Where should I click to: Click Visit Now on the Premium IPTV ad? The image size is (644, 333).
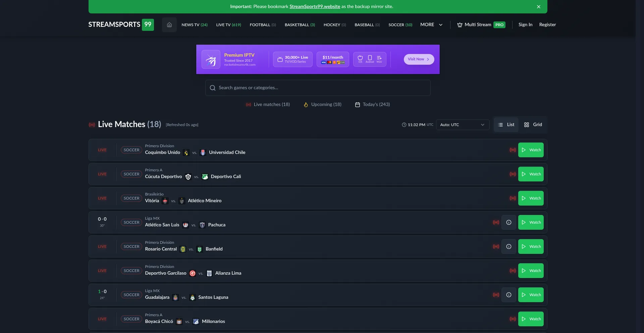419,59
